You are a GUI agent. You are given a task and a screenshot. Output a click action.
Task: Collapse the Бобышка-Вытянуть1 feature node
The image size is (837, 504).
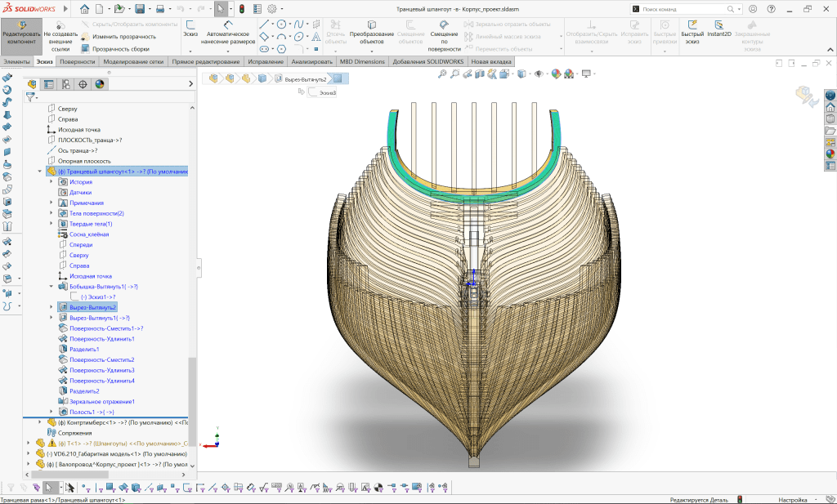pyautogui.click(x=51, y=287)
